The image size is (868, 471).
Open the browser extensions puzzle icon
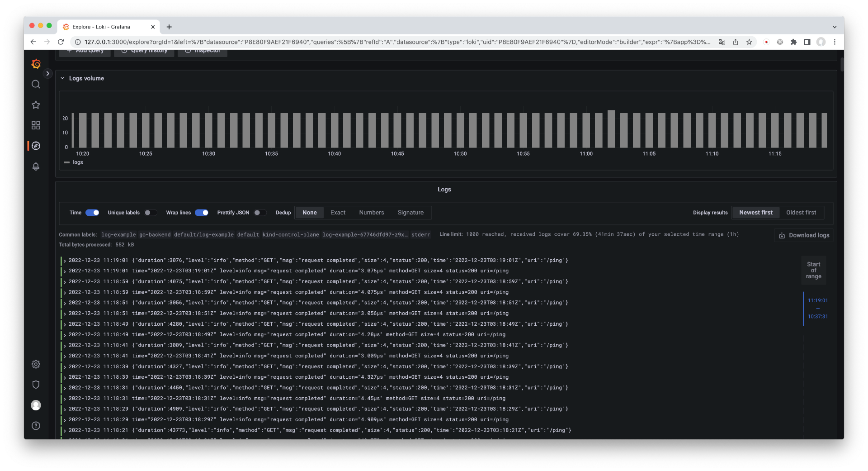793,42
